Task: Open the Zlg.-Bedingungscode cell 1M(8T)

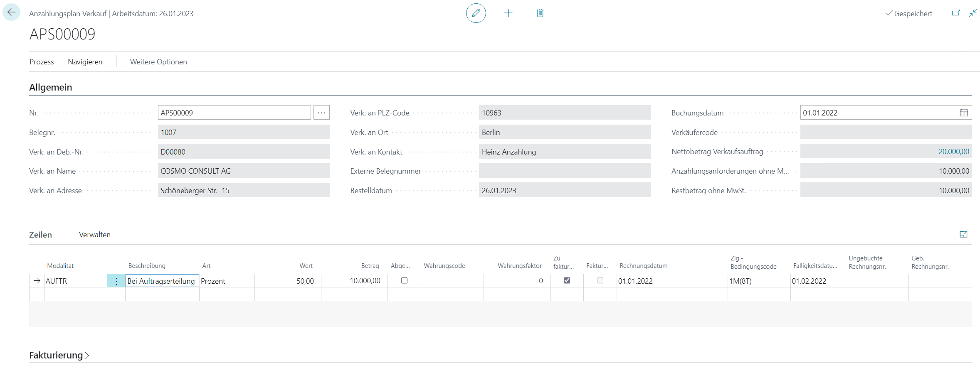Action: point(759,281)
